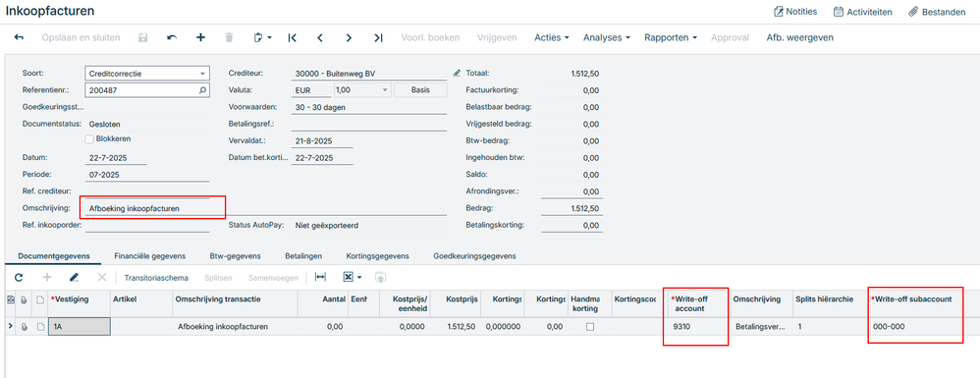The image size is (980, 378).
Task: Click the back arrow icon in toolbar
Action: [18, 37]
